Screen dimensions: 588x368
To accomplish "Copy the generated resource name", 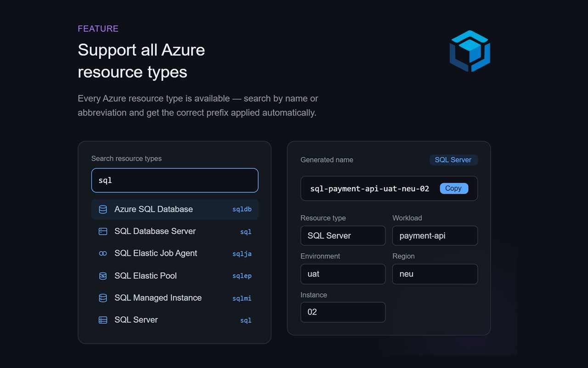I will point(453,188).
